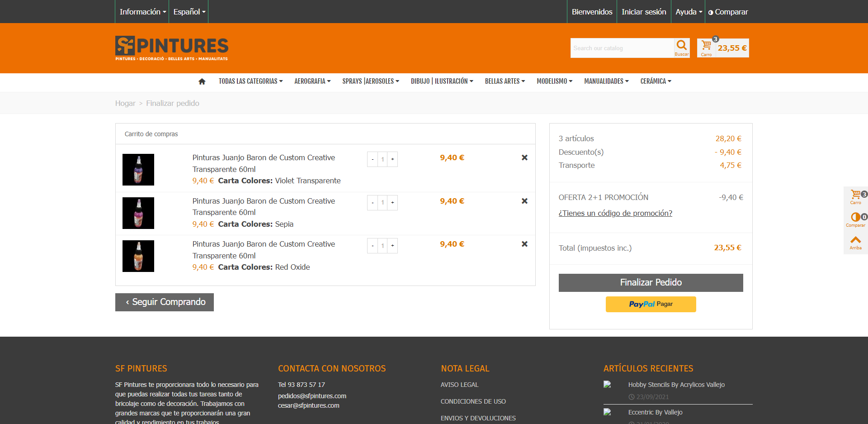
Task: Click the Finalizar Pedido button
Action: (x=651, y=283)
